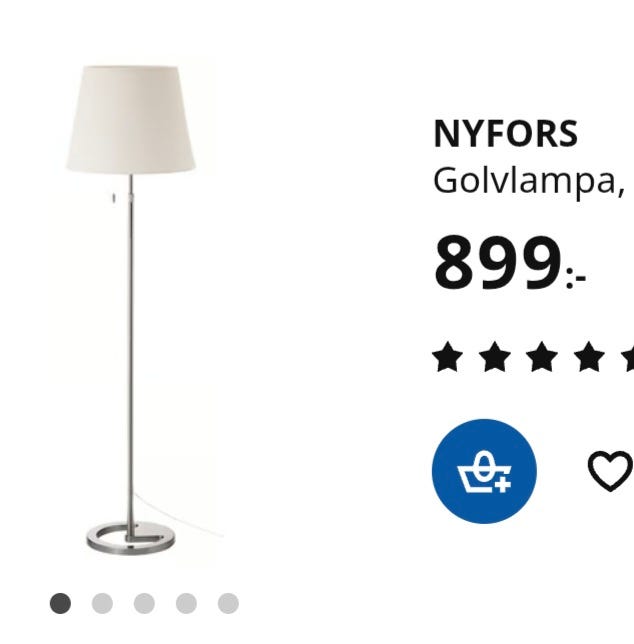Save lamp to favorites with heart icon
Viewport: 634px width, 644px height.
point(611,471)
